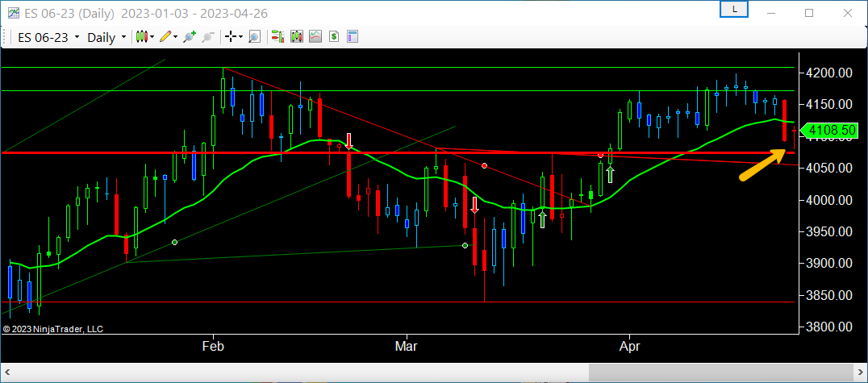The image size is (868, 383).
Task: Click the 4050.00 price axis label
Action: (828, 169)
